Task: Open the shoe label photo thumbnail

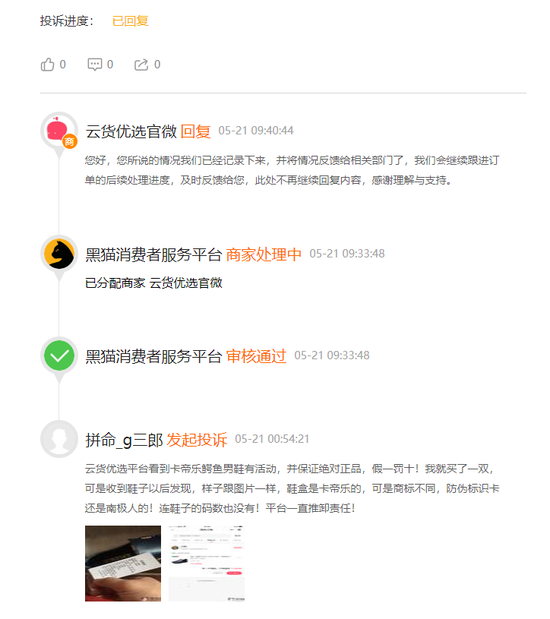Action: 123,563
